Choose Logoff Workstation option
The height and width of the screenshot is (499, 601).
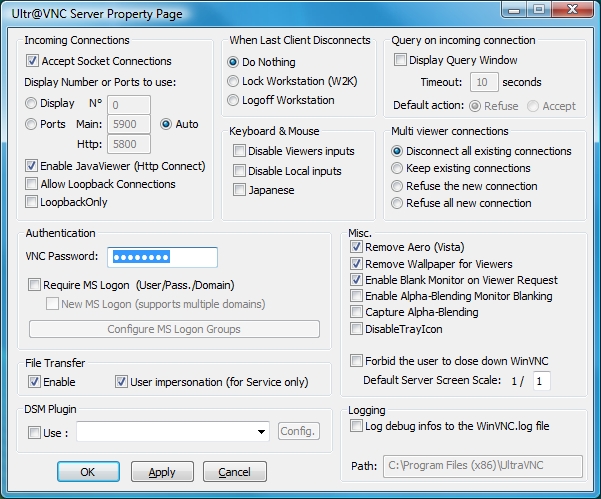point(233,100)
